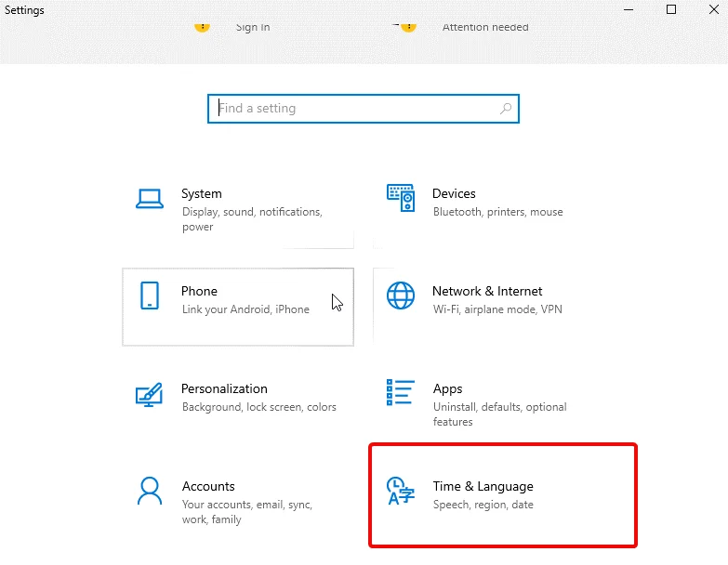Click 'Your accounts, email, sync' description
Screen dimensions: 728x565
coord(247,512)
